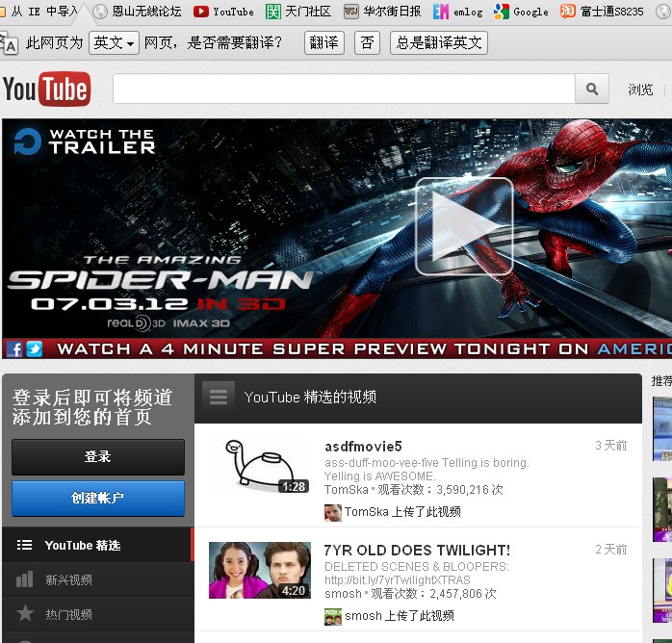Click the bit.ly/7yrTwilightXTRAS link
The image size is (672, 643).
coord(398,580)
